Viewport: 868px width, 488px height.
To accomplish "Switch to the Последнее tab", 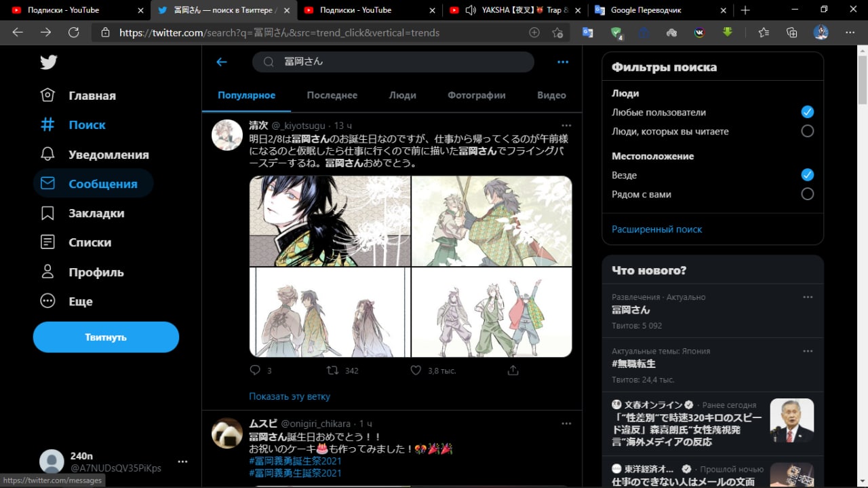I will (x=332, y=95).
